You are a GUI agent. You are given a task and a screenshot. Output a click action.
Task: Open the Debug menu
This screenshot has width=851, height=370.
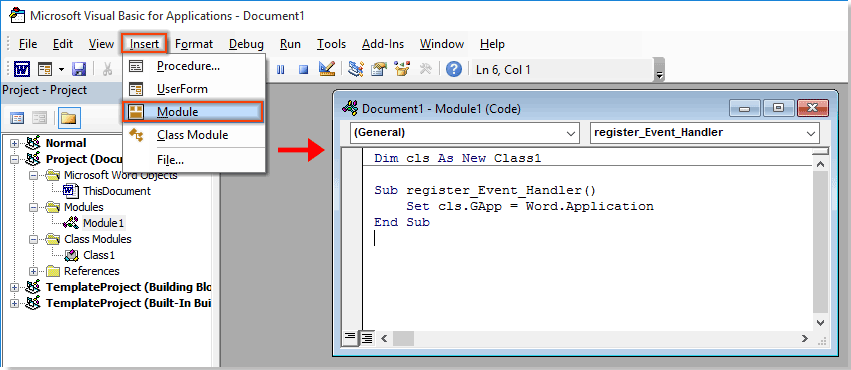246,44
